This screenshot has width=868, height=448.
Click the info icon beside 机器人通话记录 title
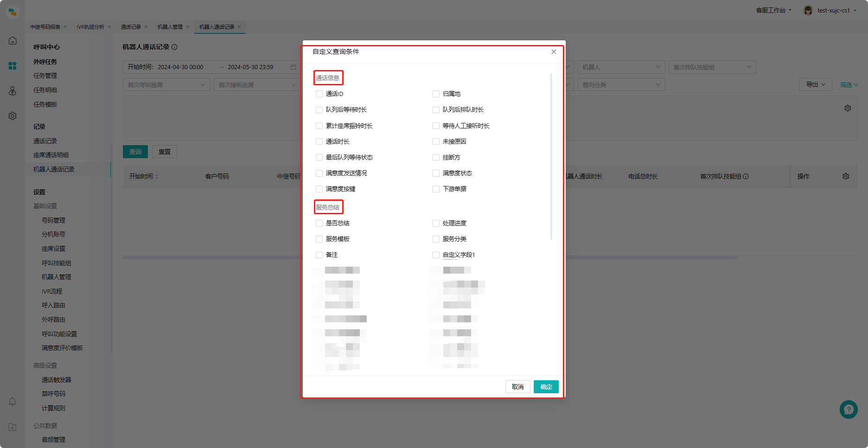click(x=174, y=47)
